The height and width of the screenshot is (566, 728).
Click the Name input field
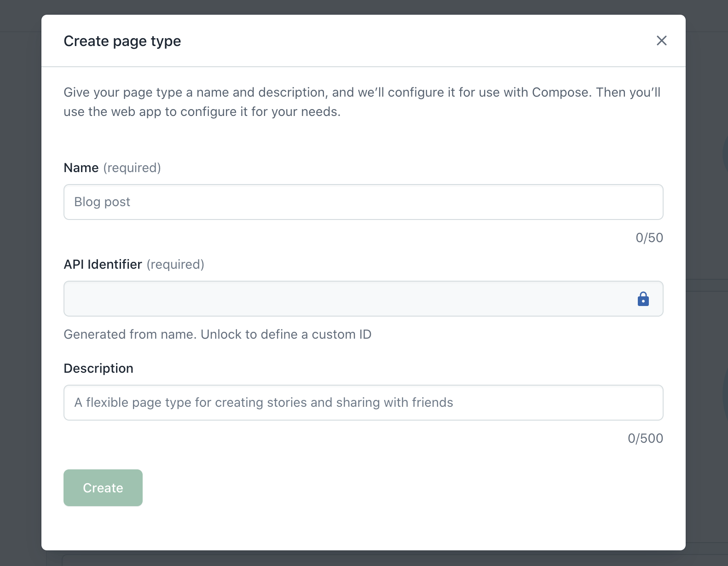[363, 202]
